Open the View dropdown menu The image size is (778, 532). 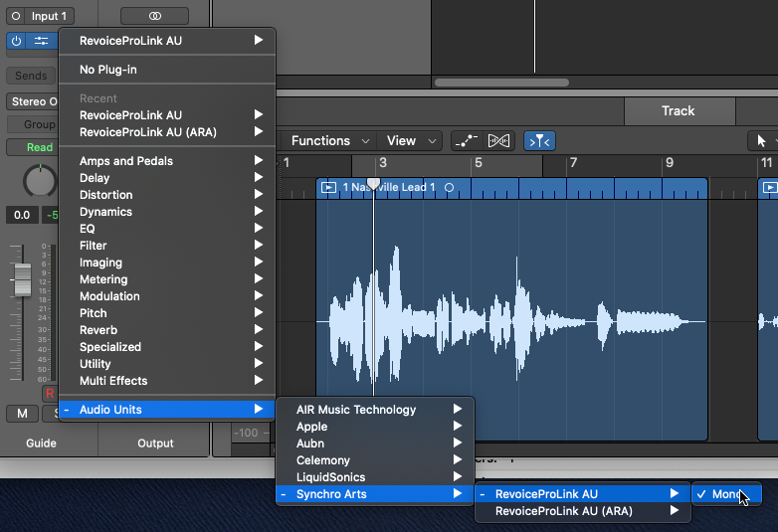pyautogui.click(x=409, y=141)
